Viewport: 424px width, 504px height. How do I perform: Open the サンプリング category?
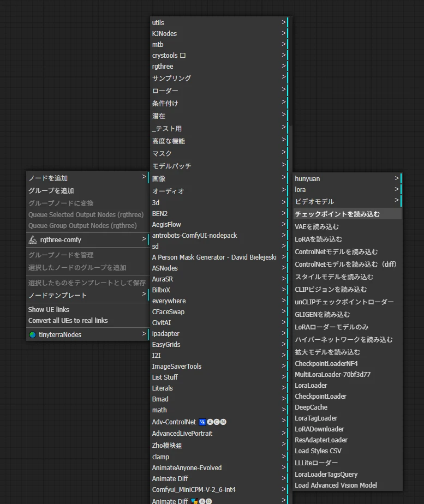[171, 79]
